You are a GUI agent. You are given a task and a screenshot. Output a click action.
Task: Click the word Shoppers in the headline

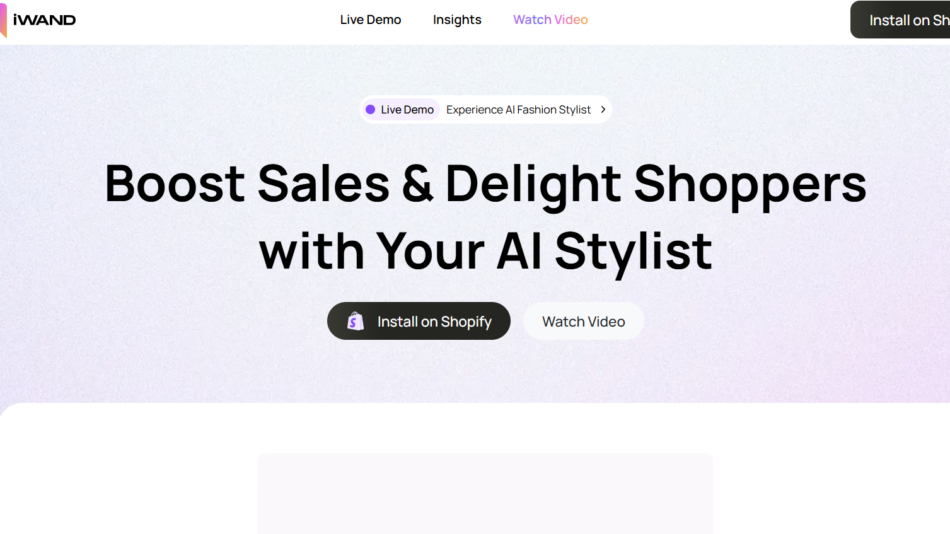click(x=750, y=185)
